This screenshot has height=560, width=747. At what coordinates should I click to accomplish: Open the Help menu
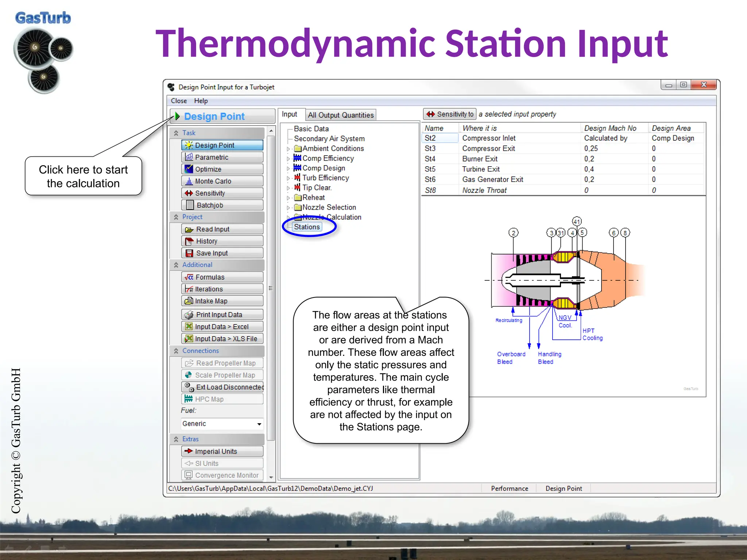201,101
